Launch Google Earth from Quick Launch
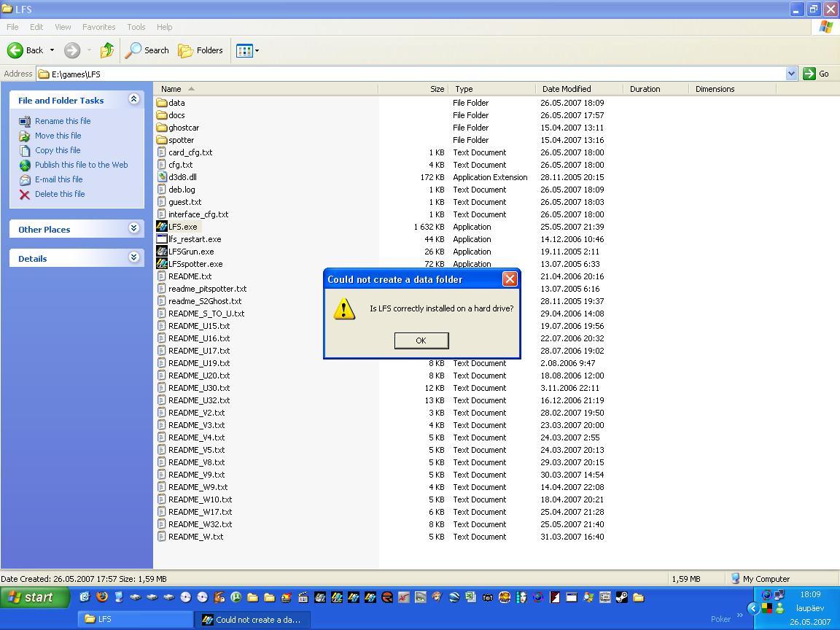The image size is (840, 630). 454,596
